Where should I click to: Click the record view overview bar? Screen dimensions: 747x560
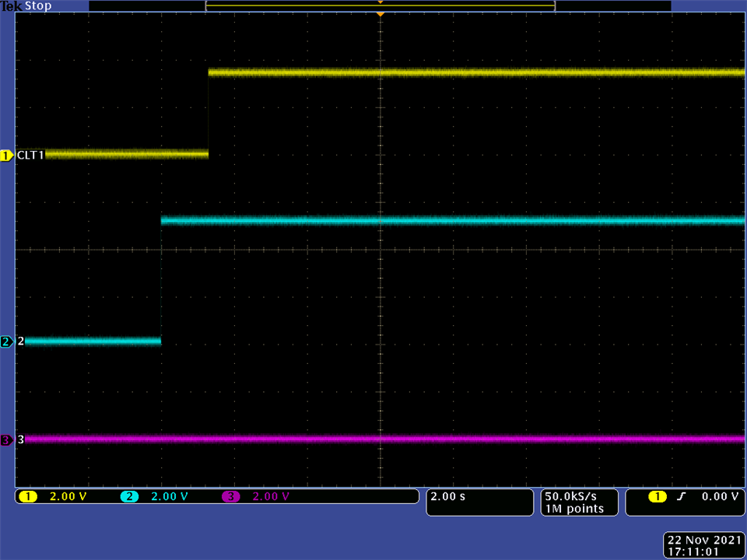click(x=381, y=5)
